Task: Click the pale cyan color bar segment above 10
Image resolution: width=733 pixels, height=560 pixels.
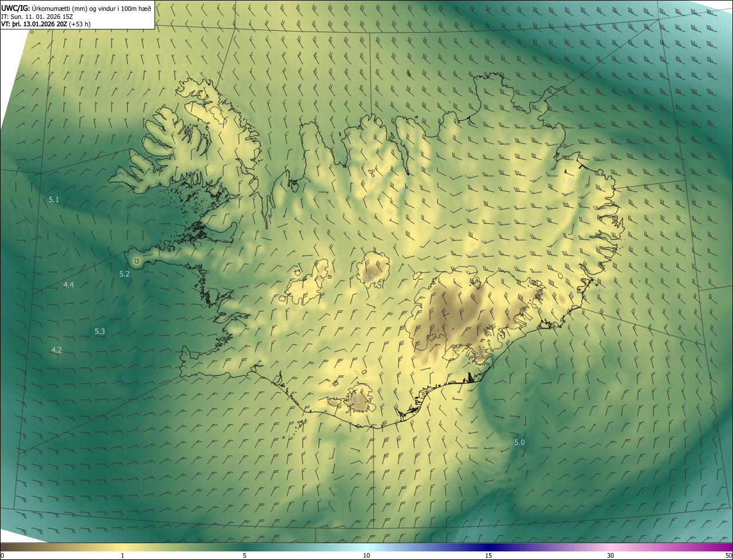Action: [366, 547]
